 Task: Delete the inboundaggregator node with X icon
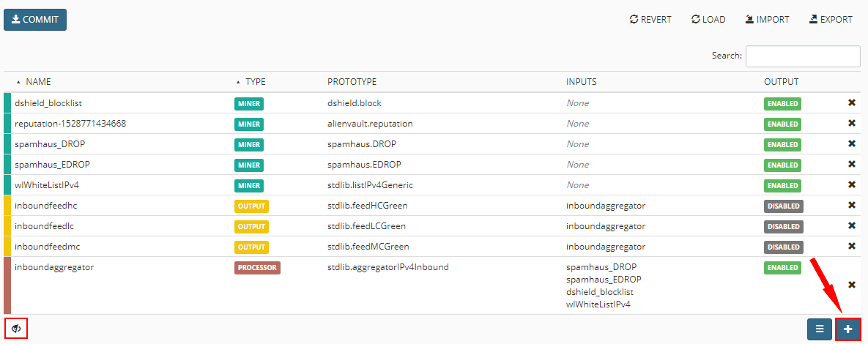coord(852,285)
